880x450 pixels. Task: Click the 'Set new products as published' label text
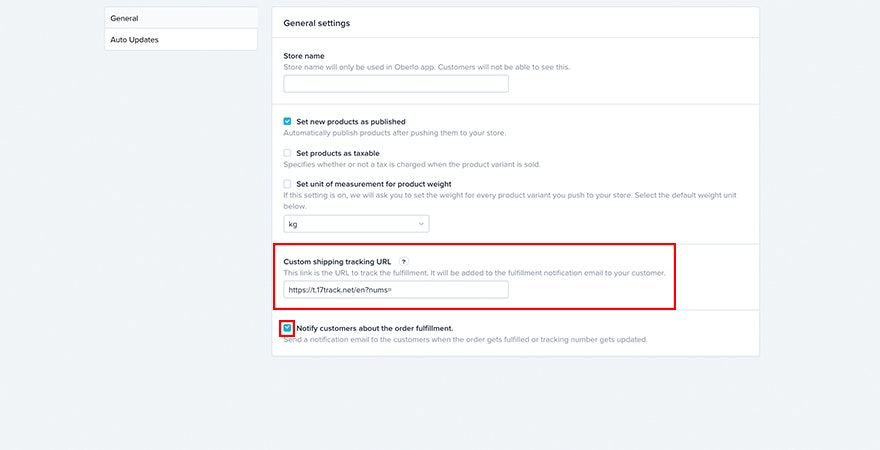click(x=351, y=122)
